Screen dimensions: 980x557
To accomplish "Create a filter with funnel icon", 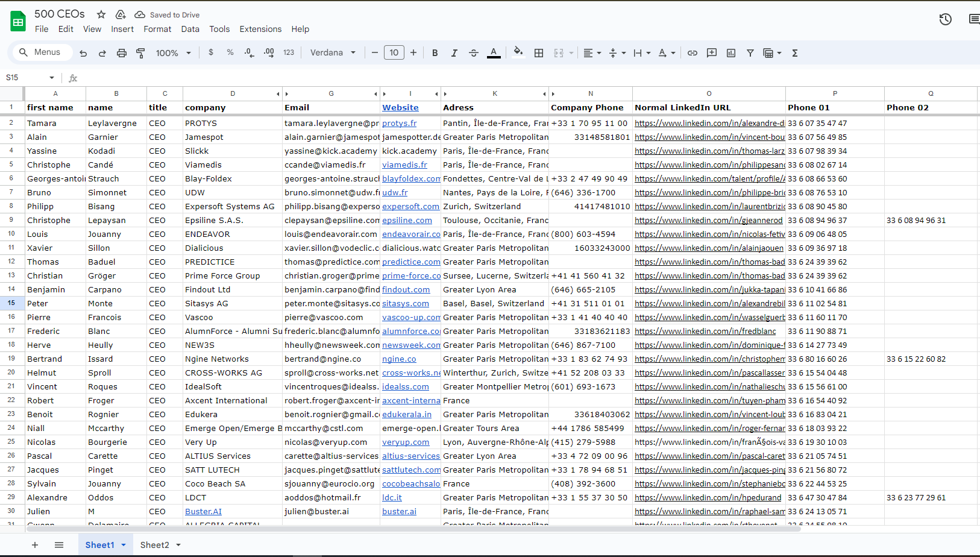I will 750,53.
